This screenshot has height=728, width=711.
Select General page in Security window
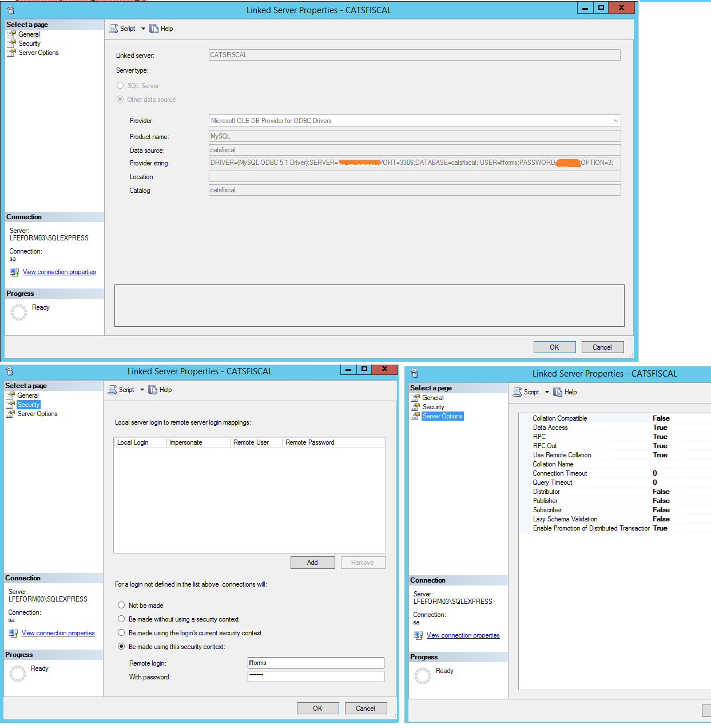pos(28,395)
